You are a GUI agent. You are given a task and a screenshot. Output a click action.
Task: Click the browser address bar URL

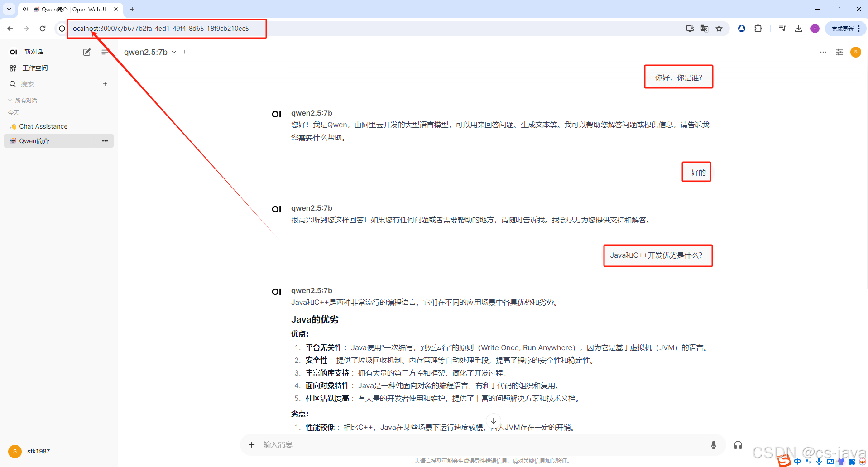click(160, 29)
